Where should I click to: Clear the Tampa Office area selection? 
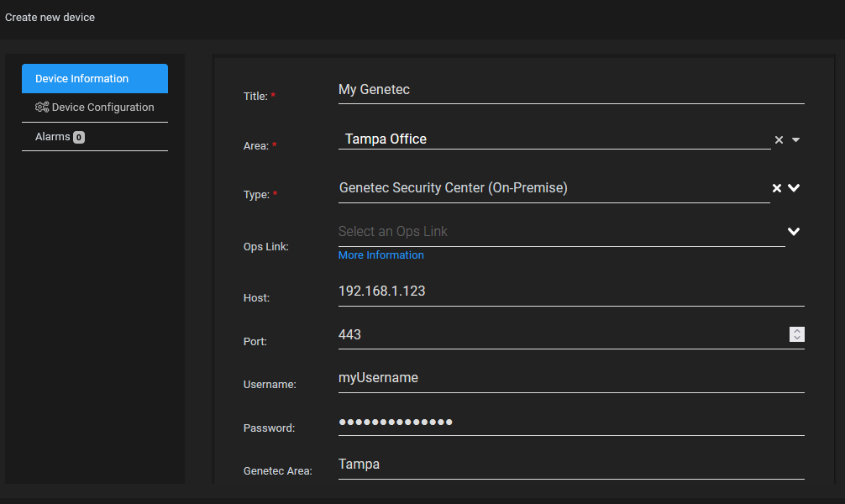click(x=779, y=140)
